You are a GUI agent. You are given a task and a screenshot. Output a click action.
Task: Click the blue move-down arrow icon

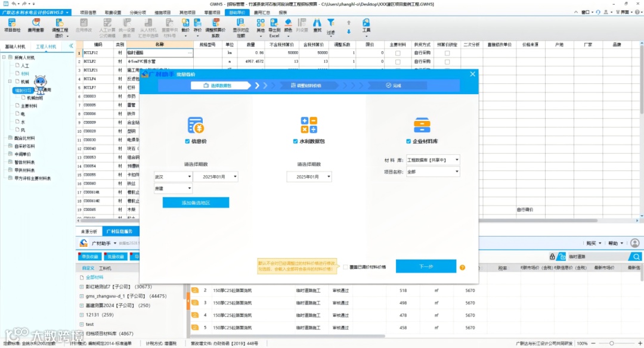point(349,32)
